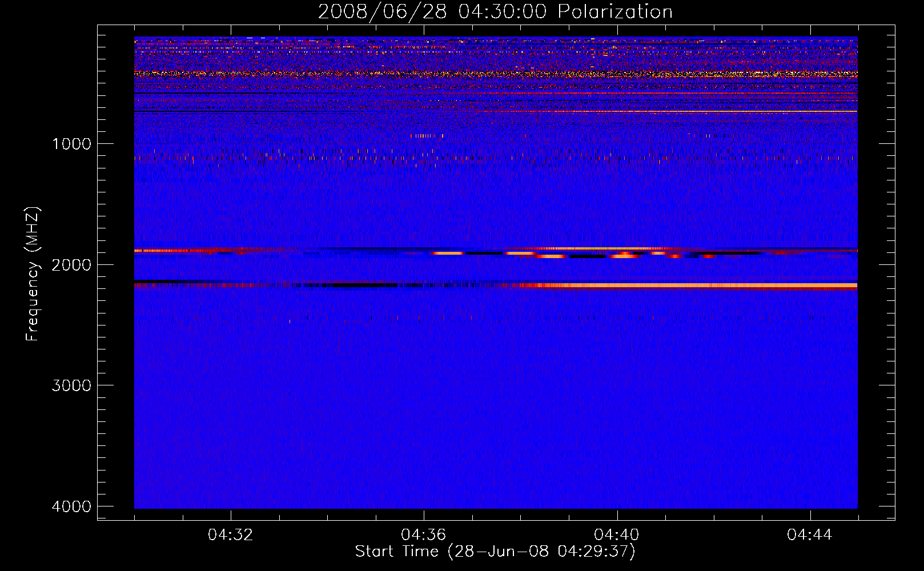This screenshot has height=571, width=924.
Task: Click the 'Start Time (28-Jun-08 04:29:37)' label
Action: (x=495, y=552)
